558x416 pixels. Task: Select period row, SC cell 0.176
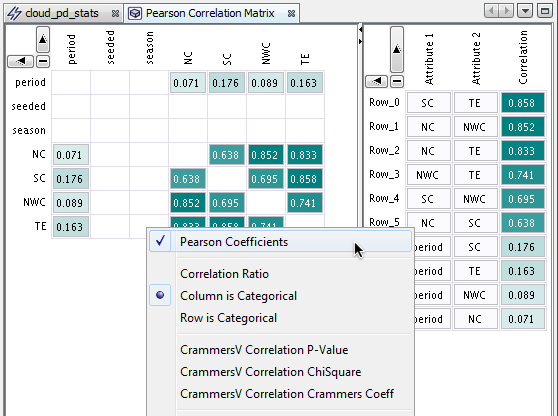click(x=227, y=83)
